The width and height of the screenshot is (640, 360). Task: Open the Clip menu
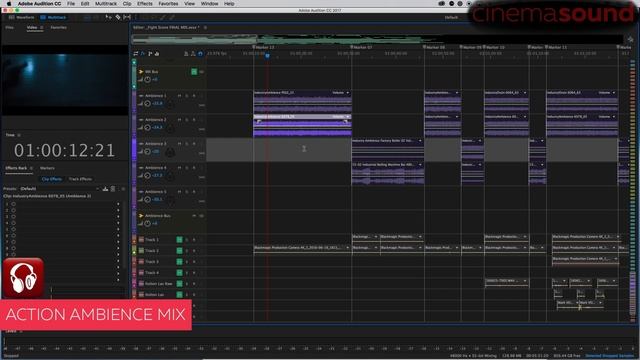coord(127,4)
